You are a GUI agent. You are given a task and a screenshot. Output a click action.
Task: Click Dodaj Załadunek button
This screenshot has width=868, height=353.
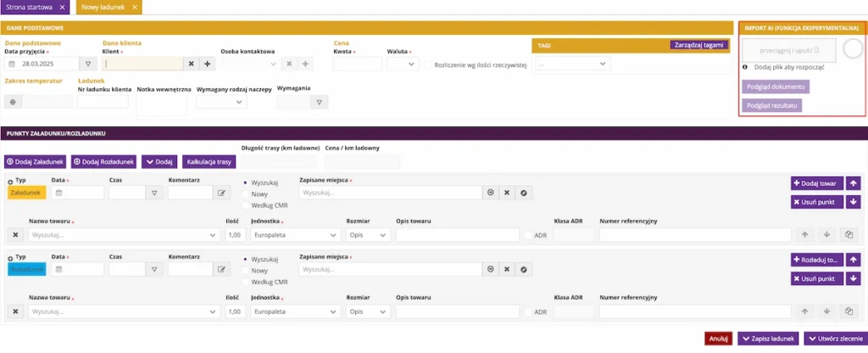(x=36, y=161)
